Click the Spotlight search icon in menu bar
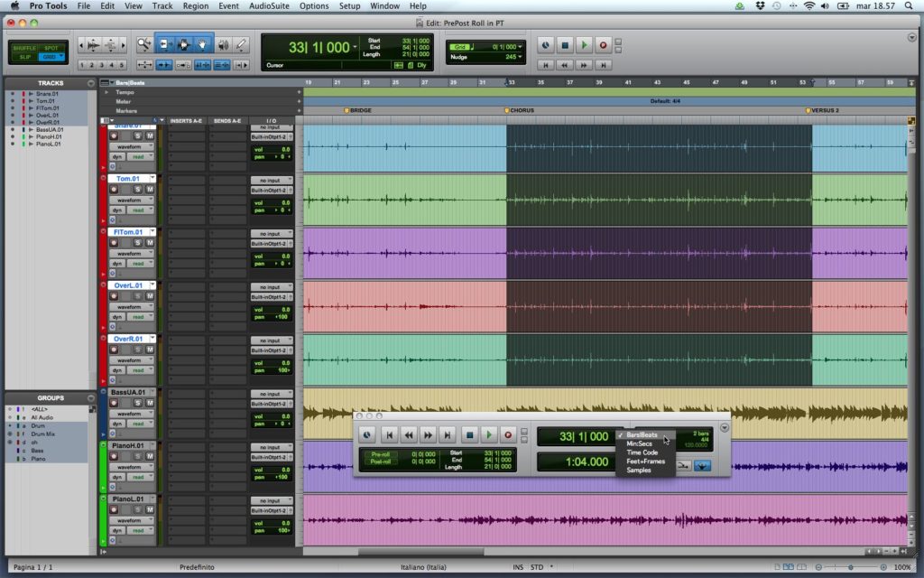924x578 pixels. point(909,6)
